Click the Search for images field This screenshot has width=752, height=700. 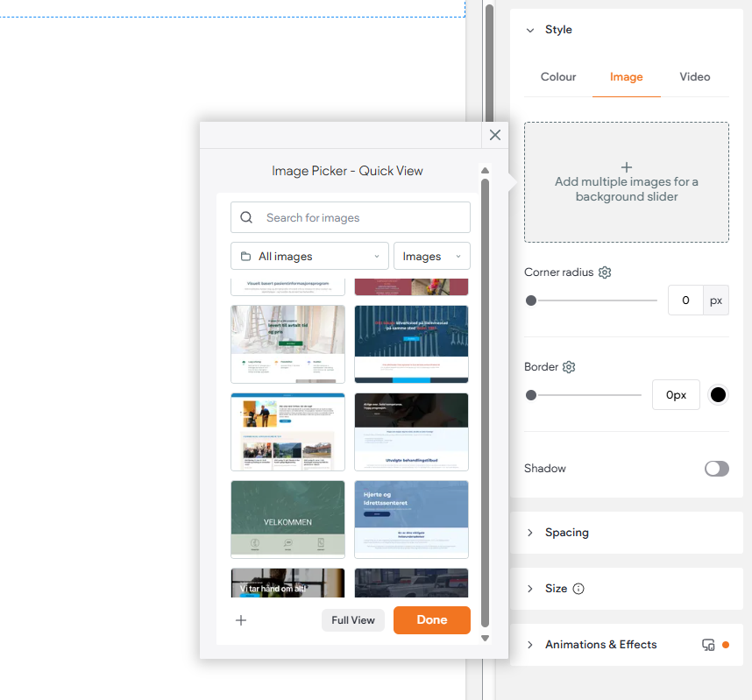pyautogui.click(x=351, y=217)
